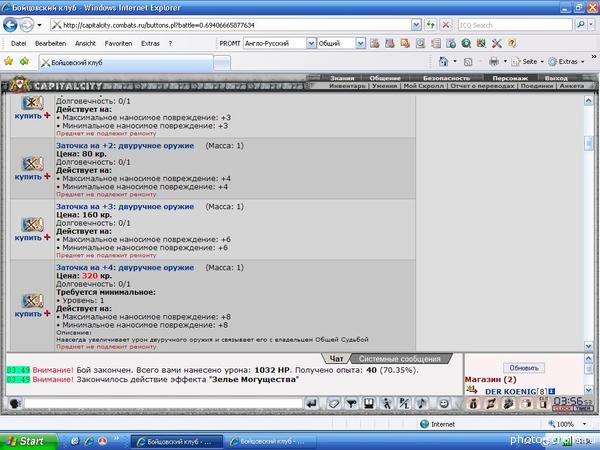Open the Персонаж game menu
The width and height of the screenshot is (600, 450).
510,78
